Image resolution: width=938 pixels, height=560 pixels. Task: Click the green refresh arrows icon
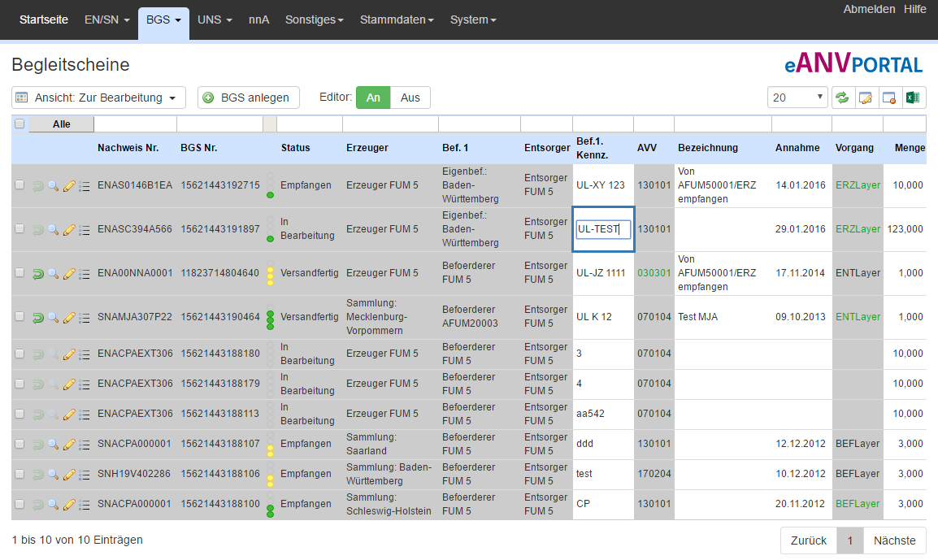pyautogui.click(x=843, y=98)
